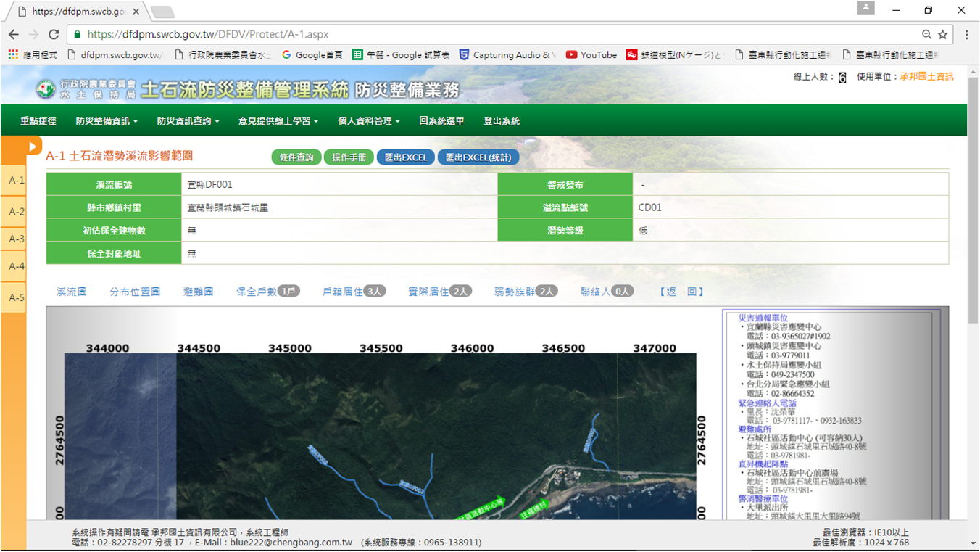Viewport: 980px width, 552px height.
Task: Select the A-3 side tab
Action: [14, 239]
